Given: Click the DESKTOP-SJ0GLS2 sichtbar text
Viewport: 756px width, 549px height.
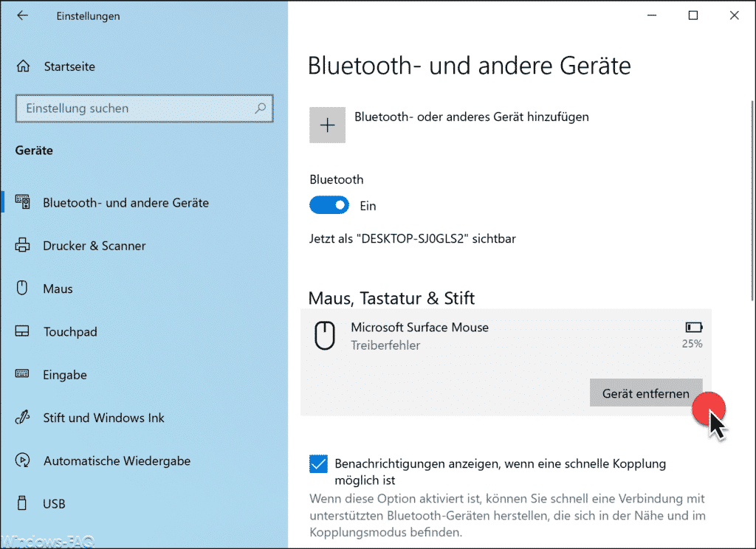Looking at the screenshot, I should click(x=412, y=238).
